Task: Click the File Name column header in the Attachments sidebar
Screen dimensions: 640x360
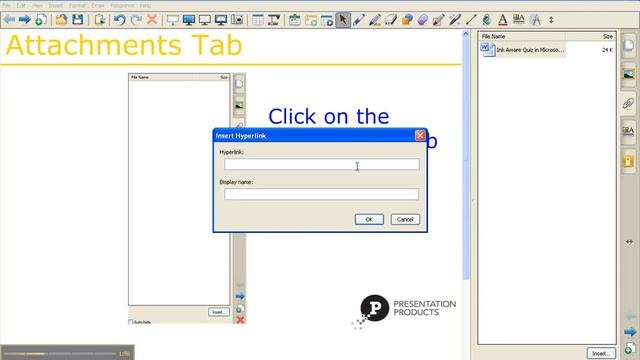Action: 493,36
